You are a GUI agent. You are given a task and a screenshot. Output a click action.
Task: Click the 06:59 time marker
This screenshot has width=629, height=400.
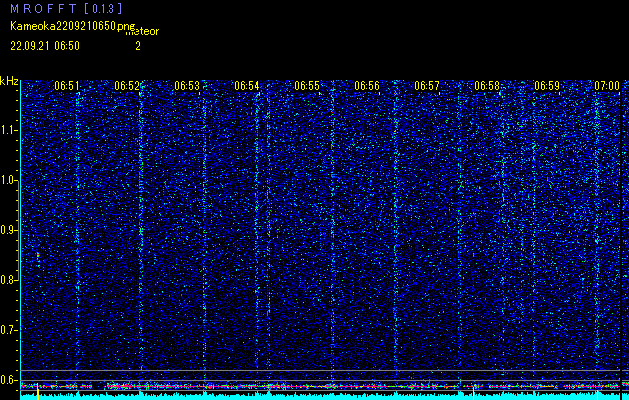click(547, 85)
